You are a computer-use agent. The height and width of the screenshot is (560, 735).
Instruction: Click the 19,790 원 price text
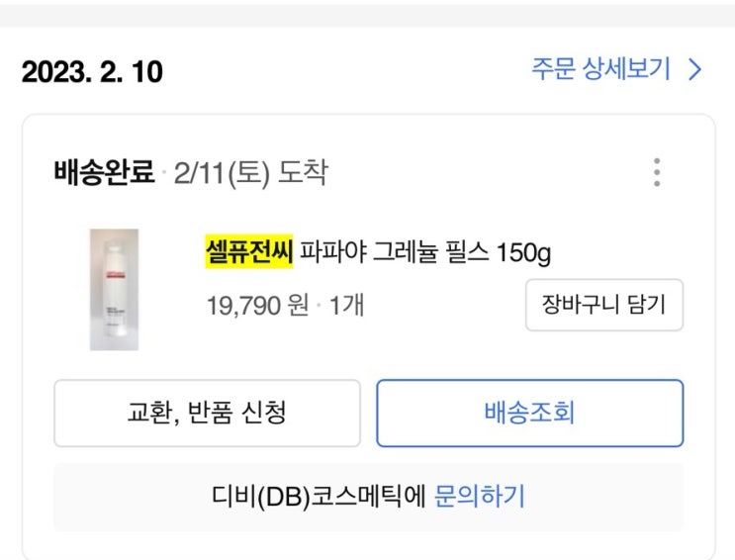pyautogui.click(x=257, y=304)
